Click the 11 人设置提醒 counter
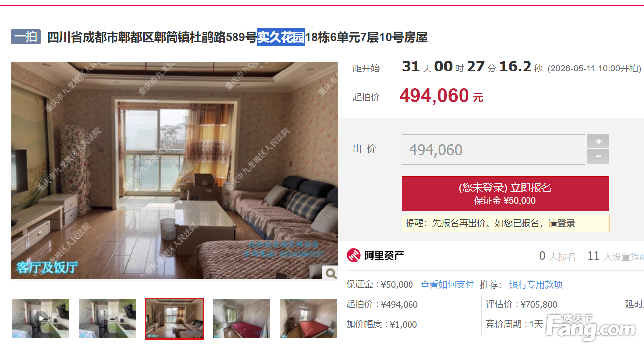 pos(616,256)
